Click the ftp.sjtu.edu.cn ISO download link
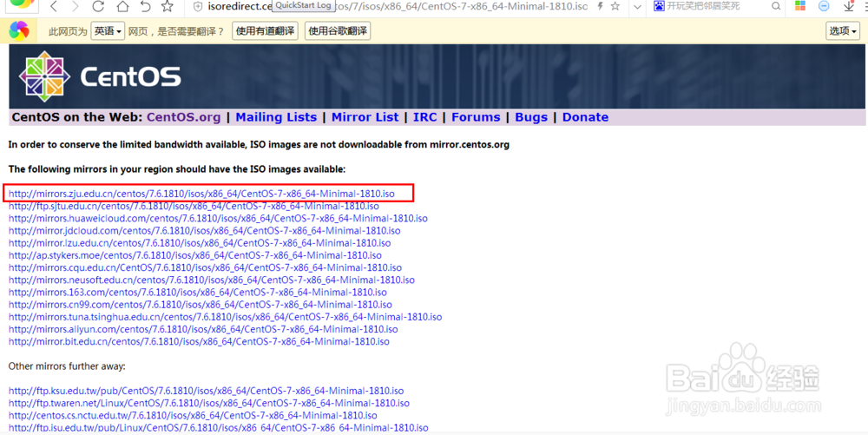This screenshot has height=435, width=868. click(x=194, y=206)
